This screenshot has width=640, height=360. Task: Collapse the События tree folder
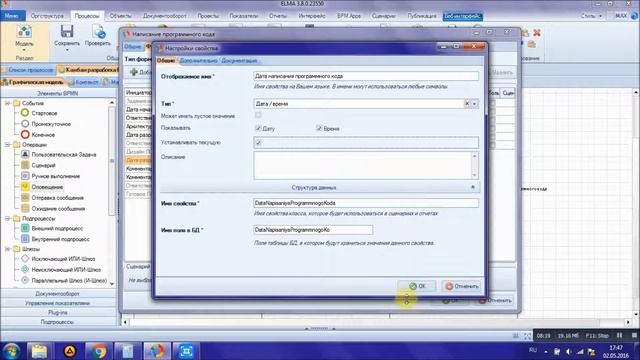pos(8,103)
